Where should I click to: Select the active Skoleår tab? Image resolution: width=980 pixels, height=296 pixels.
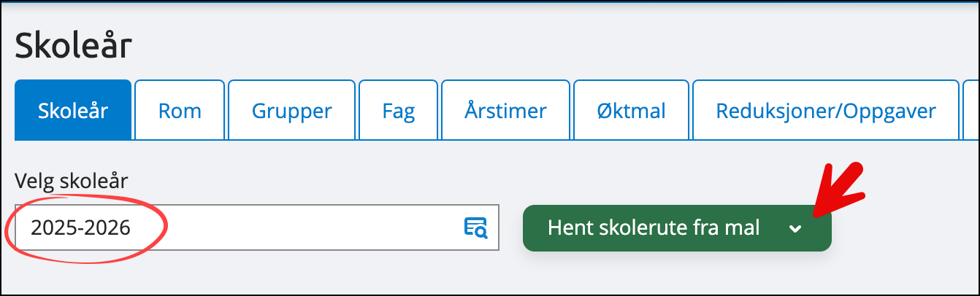coord(73,111)
